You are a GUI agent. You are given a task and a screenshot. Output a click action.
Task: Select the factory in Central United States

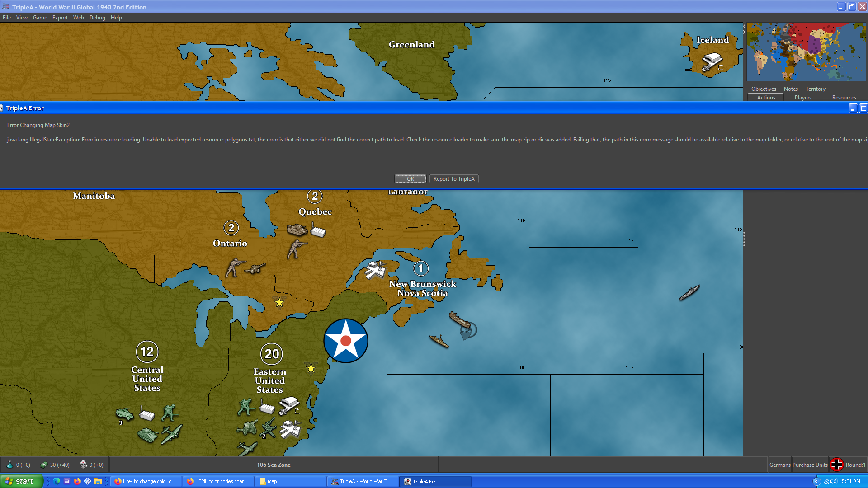146,413
